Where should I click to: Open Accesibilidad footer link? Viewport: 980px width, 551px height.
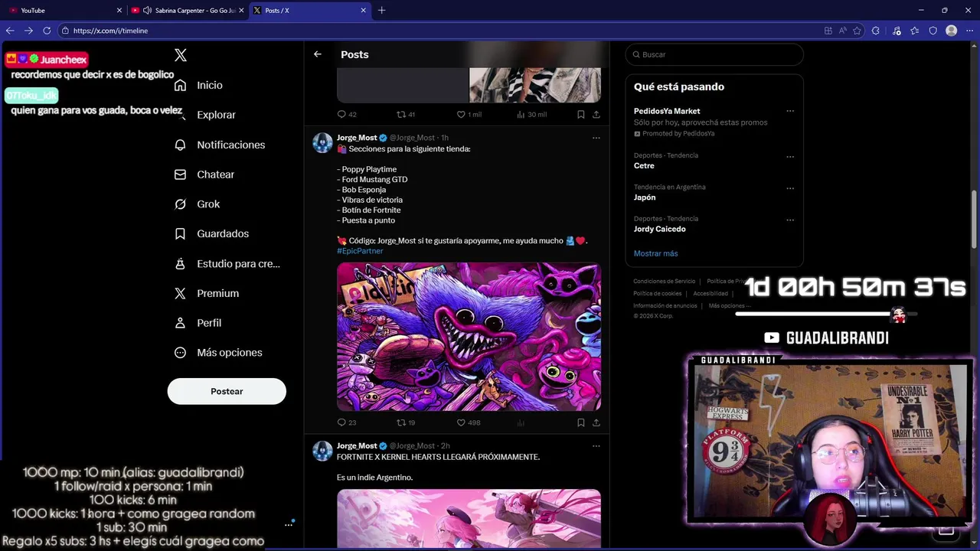710,294
